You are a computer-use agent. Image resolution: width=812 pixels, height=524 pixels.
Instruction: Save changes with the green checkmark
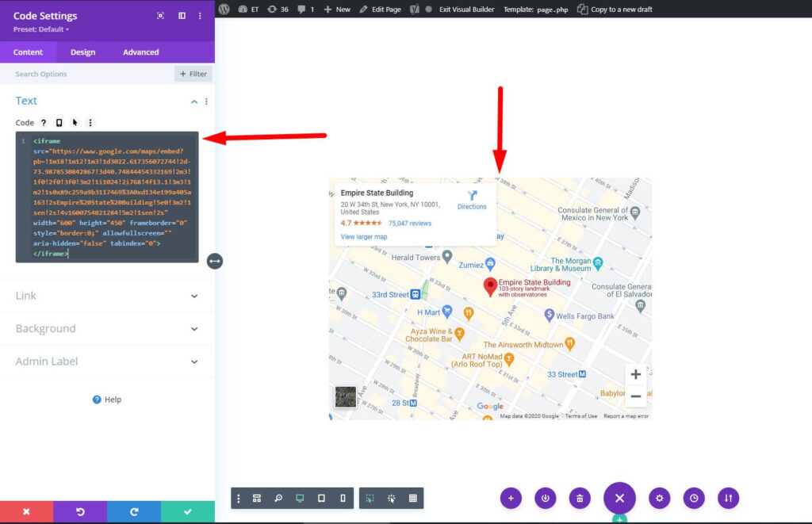click(x=188, y=511)
